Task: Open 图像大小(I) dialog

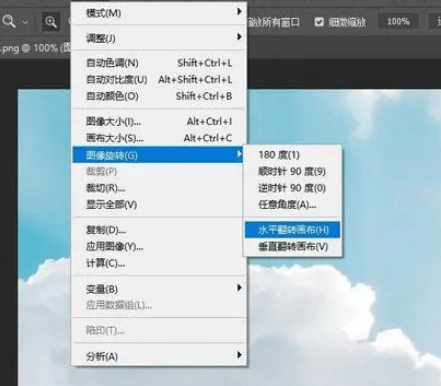Action: click(159, 121)
